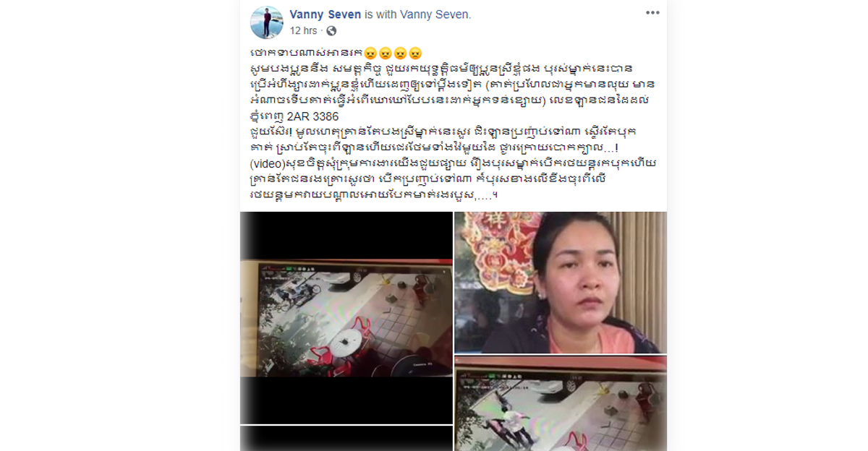
Task: Click the Vanny Seven profile picture
Action: point(266,22)
